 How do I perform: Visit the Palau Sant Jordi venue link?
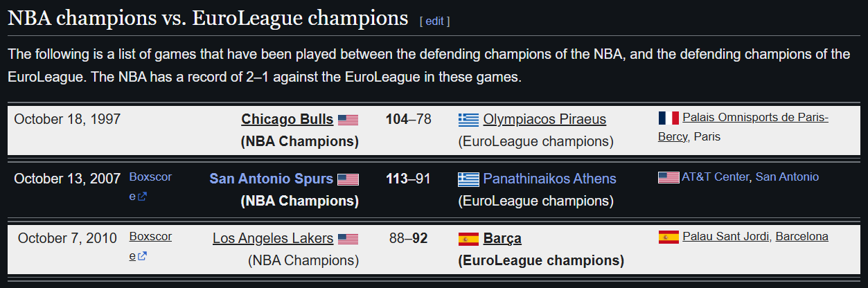(726, 236)
